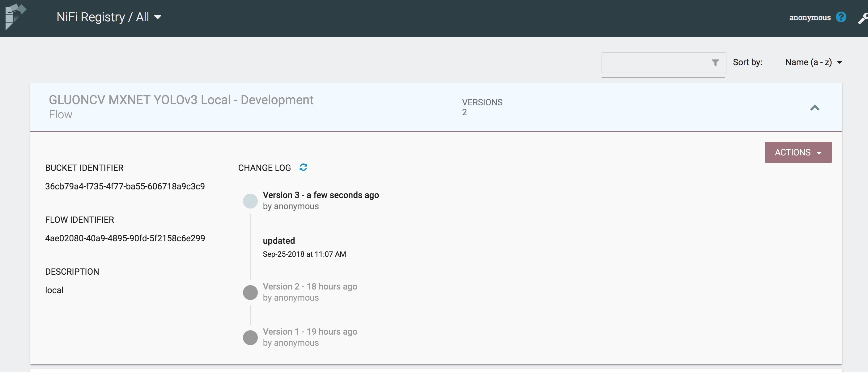Screen dimensions: 868x372
Task: Click into the filter input field
Action: (x=655, y=63)
